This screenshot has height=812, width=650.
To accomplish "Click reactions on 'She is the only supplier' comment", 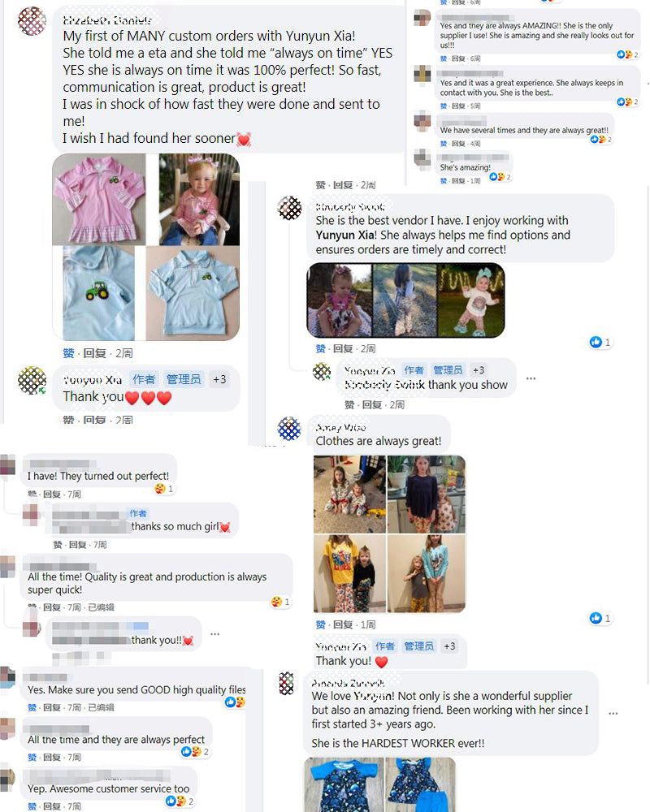I will (x=627, y=55).
